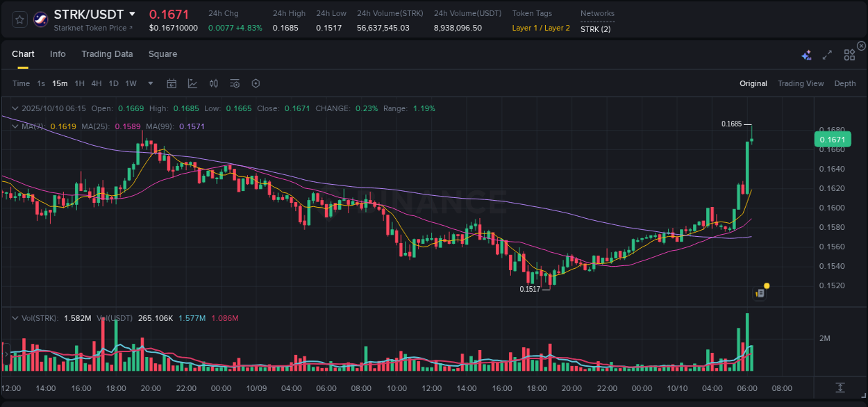Collapse the Vol(STRK) indicator row

(14, 317)
